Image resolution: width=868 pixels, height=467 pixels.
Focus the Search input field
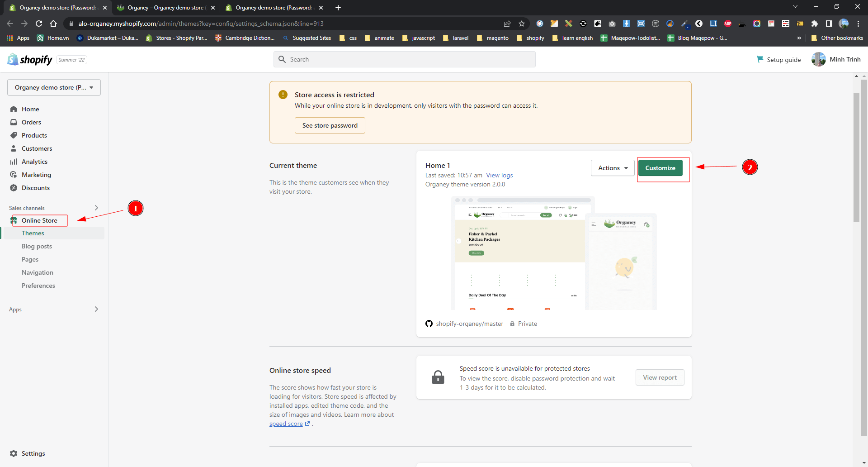click(405, 59)
